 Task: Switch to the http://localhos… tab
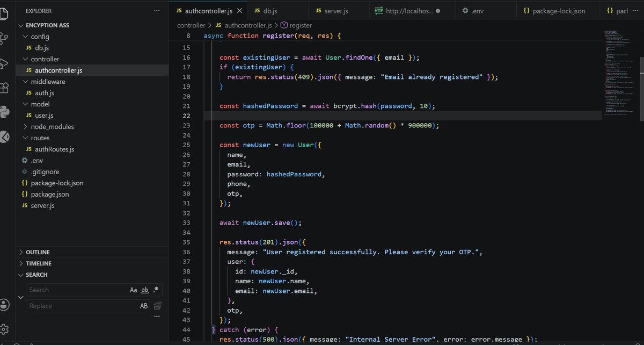tap(412, 11)
